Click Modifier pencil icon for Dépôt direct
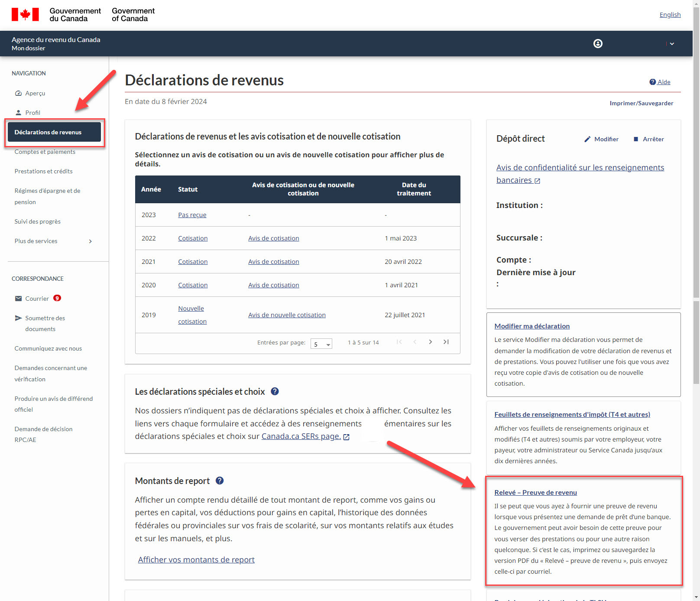Screen dimensions: 700x601 [587, 139]
